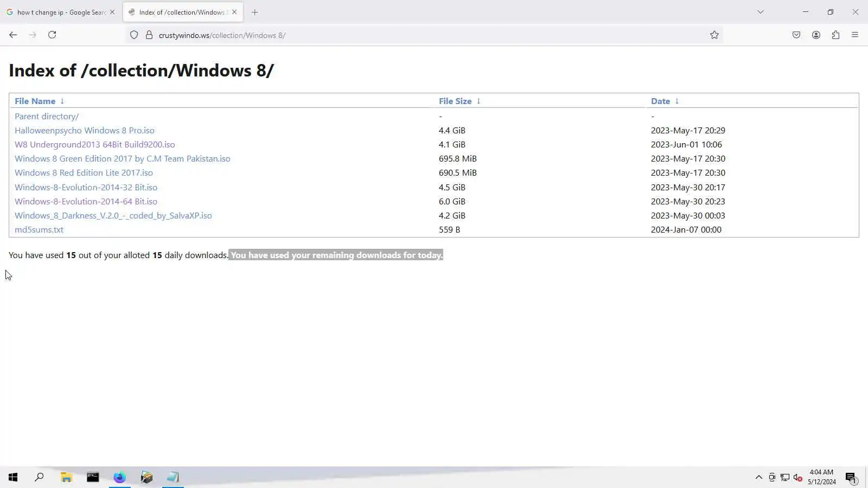This screenshot has width=868, height=488.
Task: Switch to the Google Search tab
Action: click(61, 12)
